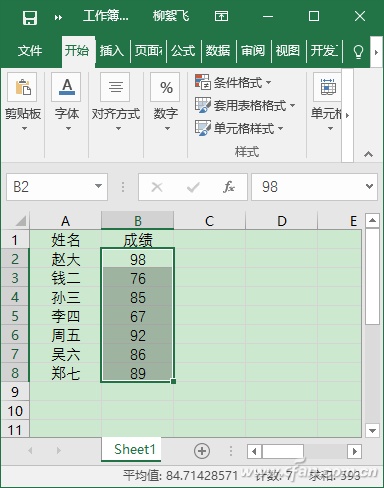This screenshot has height=488, width=384.
Task: Click the Save icon in title bar
Action: [30, 17]
